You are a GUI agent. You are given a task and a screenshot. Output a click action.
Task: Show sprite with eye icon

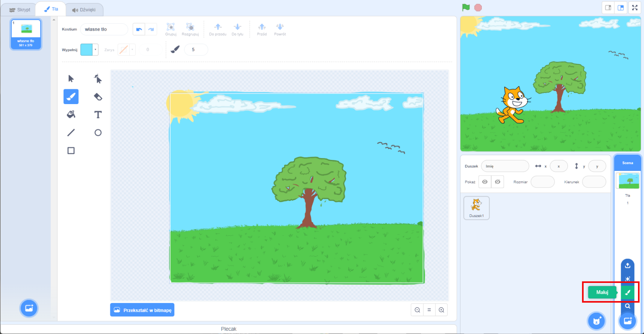pyautogui.click(x=485, y=182)
